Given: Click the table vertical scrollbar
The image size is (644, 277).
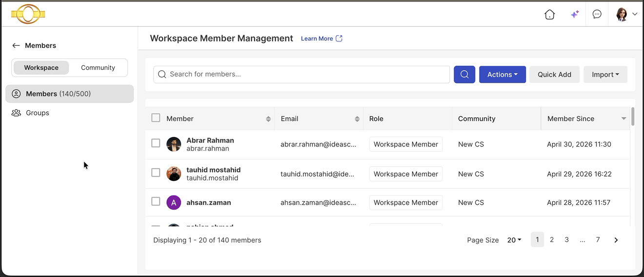Looking at the screenshot, I should tap(633, 117).
